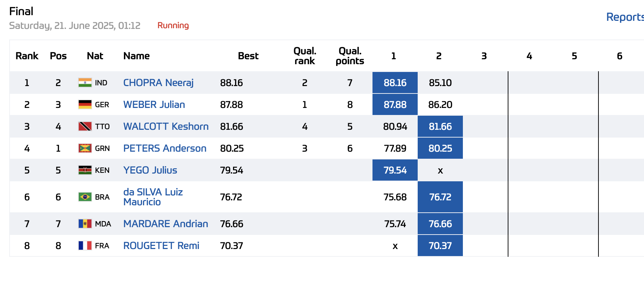644x285 pixels.
Task: Click the India flag icon
Action: pos(85,83)
